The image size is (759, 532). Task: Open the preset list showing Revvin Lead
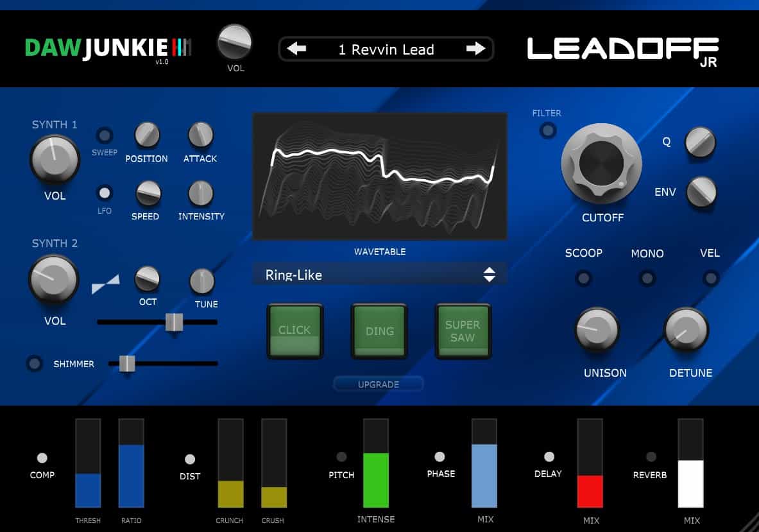[x=386, y=49]
